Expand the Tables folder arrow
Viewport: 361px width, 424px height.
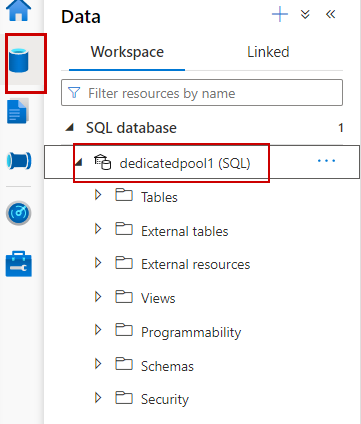[98, 195]
